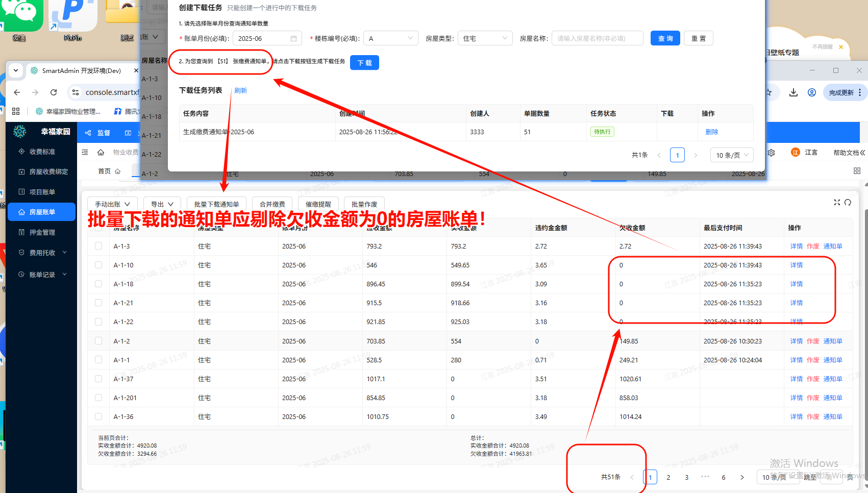This screenshot has width=868, height=493.
Task: Open the browser profile icon
Action: point(811,92)
